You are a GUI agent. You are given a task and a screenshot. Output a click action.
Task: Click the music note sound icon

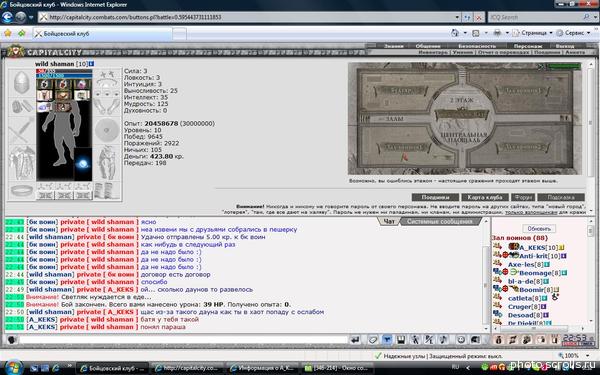[x=443, y=339]
